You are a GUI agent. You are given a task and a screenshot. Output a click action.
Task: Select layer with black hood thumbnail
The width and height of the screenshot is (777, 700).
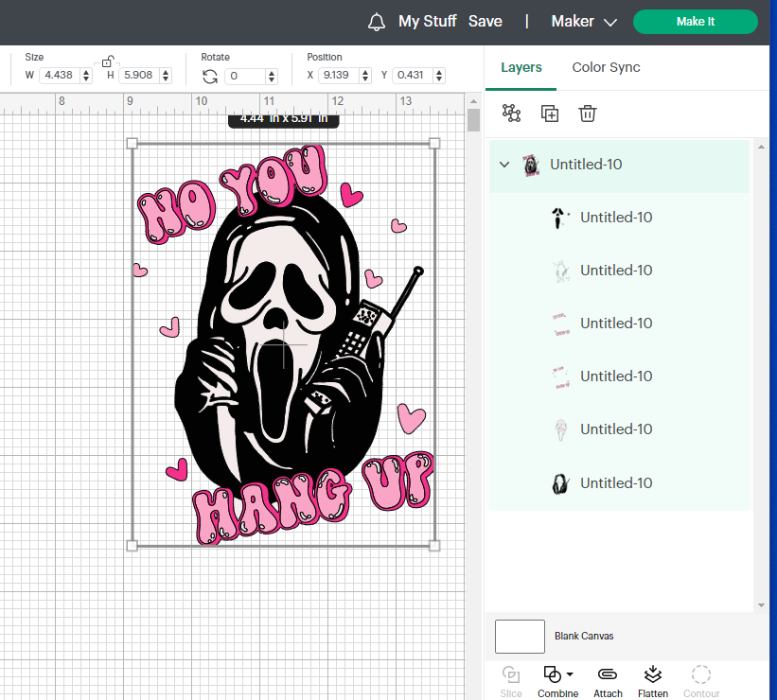pos(619,483)
